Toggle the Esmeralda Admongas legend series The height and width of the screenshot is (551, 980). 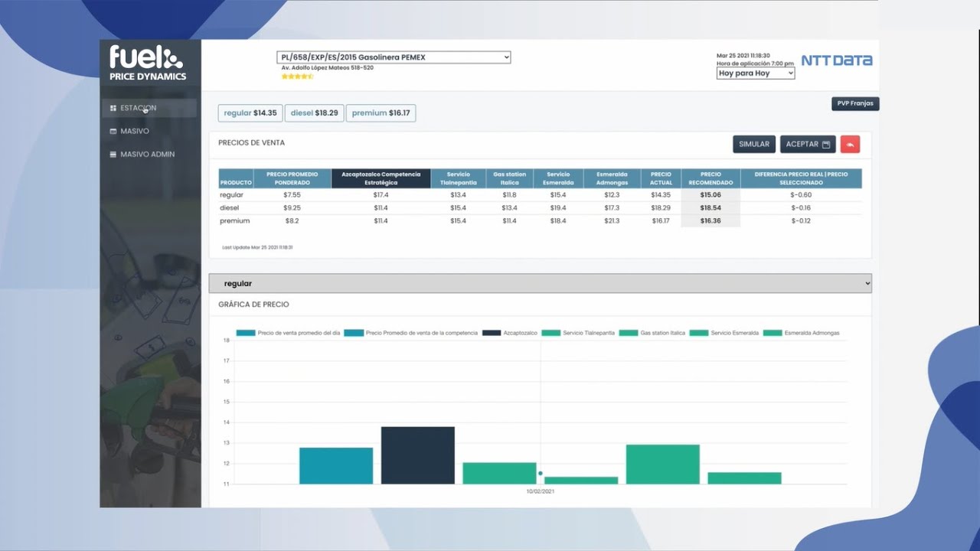point(801,333)
